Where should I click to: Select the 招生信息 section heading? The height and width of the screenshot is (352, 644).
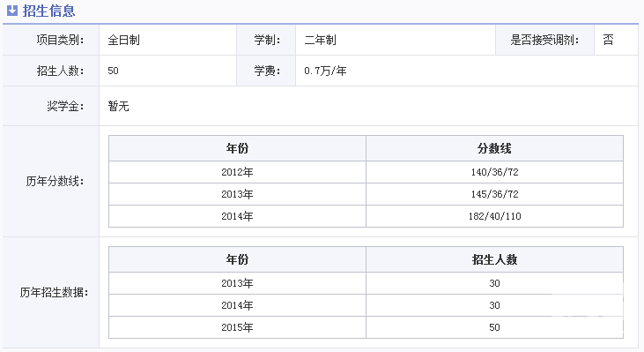point(48,11)
